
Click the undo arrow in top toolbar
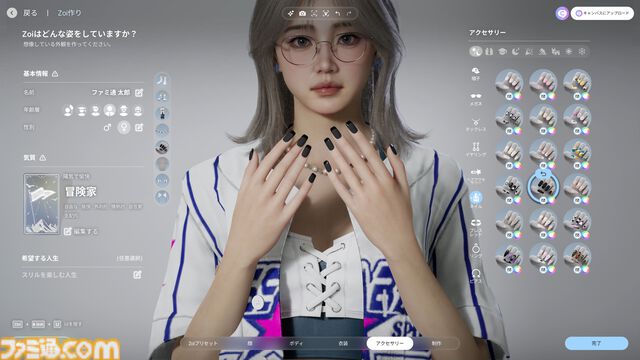pyautogui.click(x=338, y=13)
